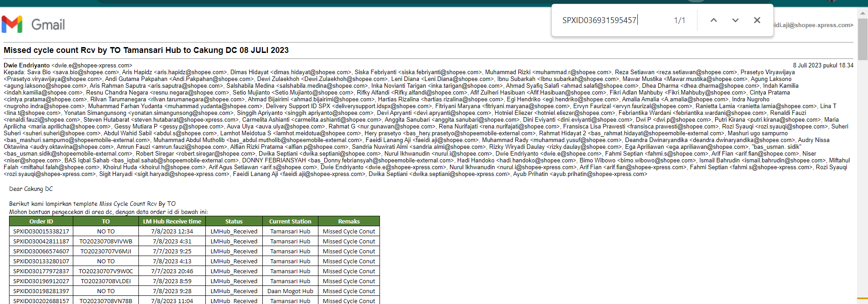
Task: Click the find result counter '1/1'
Action: pos(679,20)
